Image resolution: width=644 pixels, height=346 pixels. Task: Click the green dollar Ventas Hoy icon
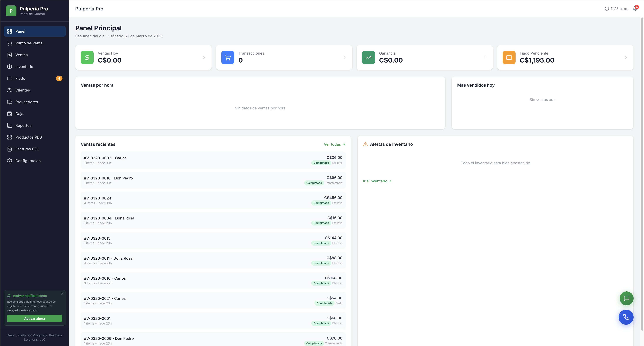click(x=87, y=58)
